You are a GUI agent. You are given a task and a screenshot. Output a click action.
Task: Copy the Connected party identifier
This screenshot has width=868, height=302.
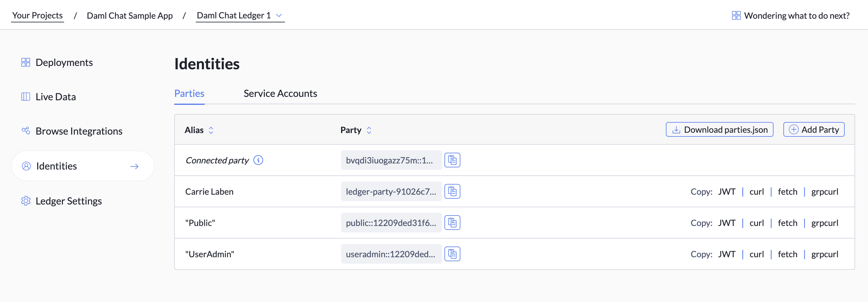(452, 160)
